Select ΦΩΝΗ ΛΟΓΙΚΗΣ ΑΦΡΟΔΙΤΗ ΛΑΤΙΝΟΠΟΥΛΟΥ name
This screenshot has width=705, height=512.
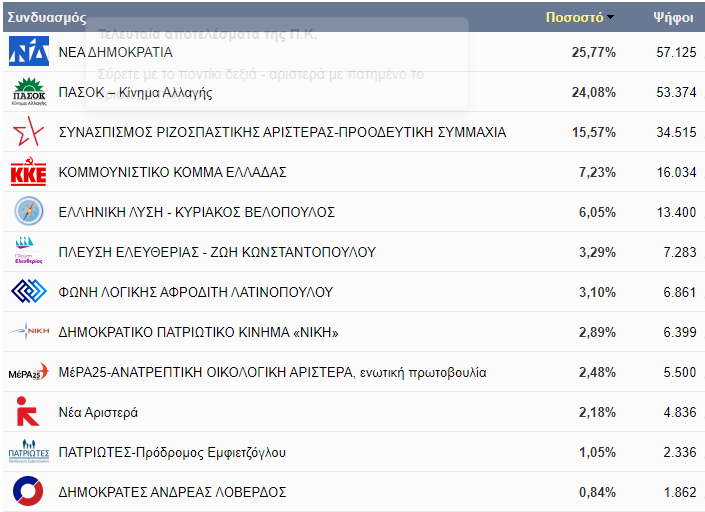tap(196, 292)
